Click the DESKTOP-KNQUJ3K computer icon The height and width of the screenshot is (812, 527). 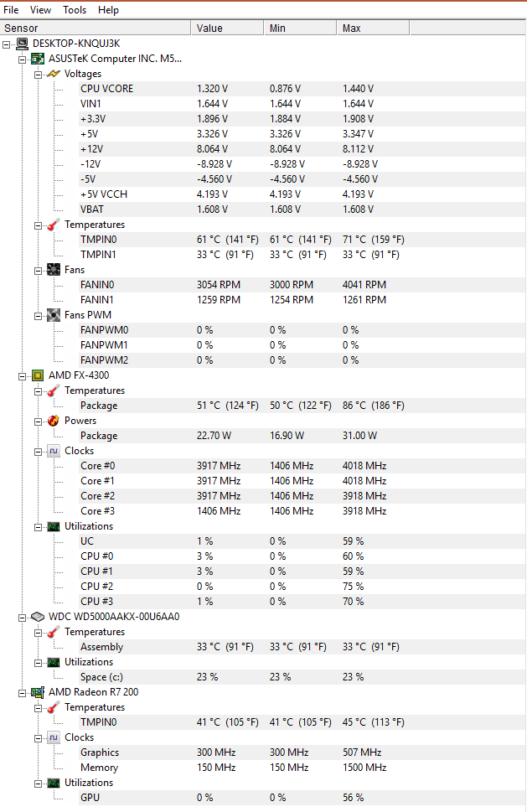(x=22, y=44)
